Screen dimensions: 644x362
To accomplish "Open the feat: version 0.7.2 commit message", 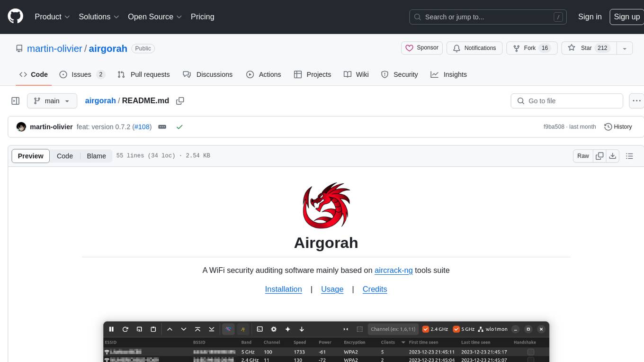I will click(x=104, y=127).
